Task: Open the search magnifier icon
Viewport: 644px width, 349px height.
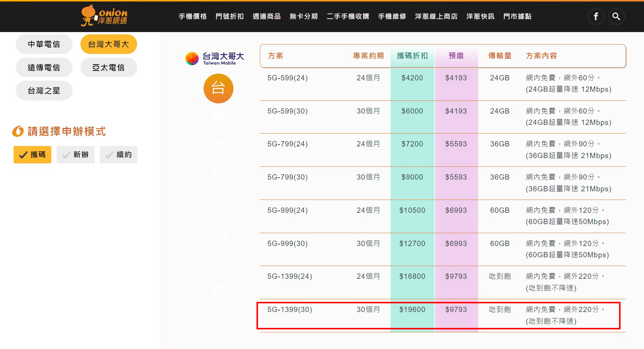Action: 616,17
